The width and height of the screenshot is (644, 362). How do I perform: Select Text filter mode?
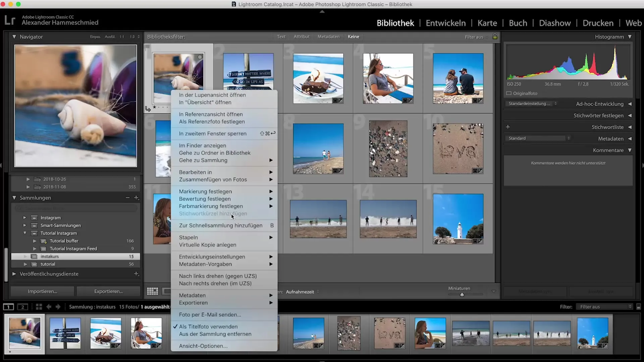tap(281, 37)
